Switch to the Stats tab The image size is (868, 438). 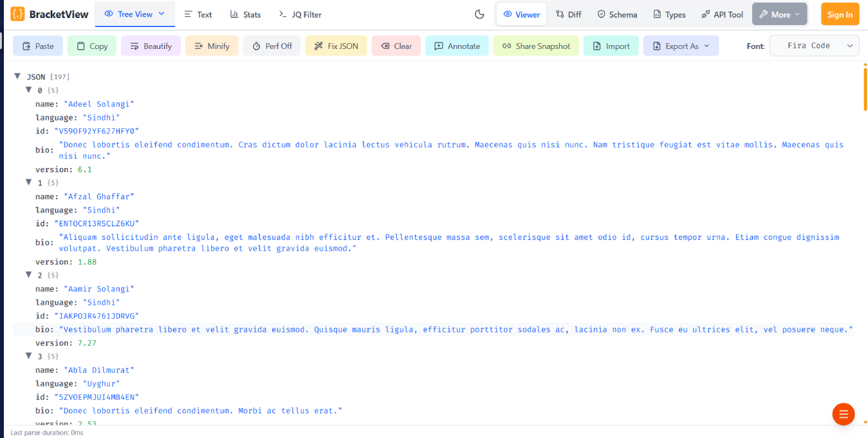tap(245, 14)
